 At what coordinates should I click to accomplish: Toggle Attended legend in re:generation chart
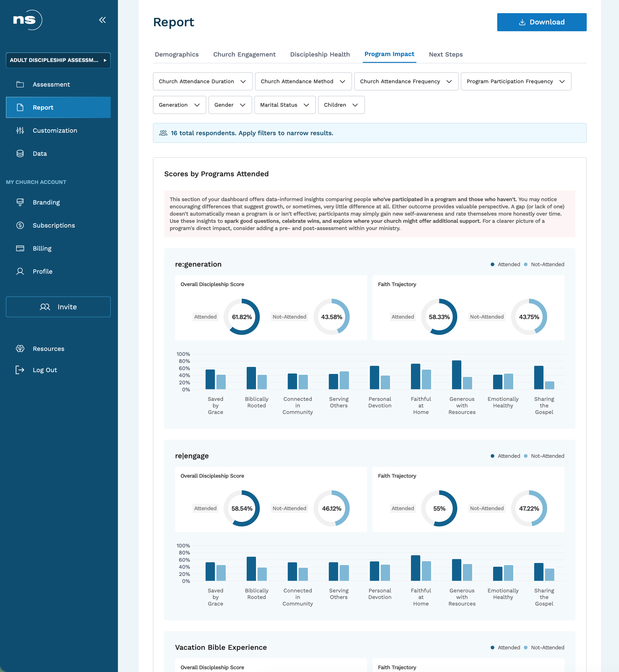point(505,264)
